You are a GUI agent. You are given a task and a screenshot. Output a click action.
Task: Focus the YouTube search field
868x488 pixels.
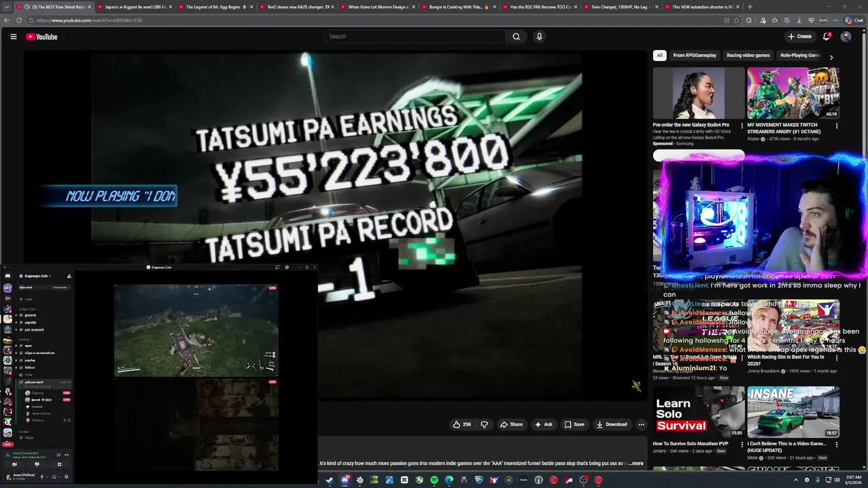415,37
